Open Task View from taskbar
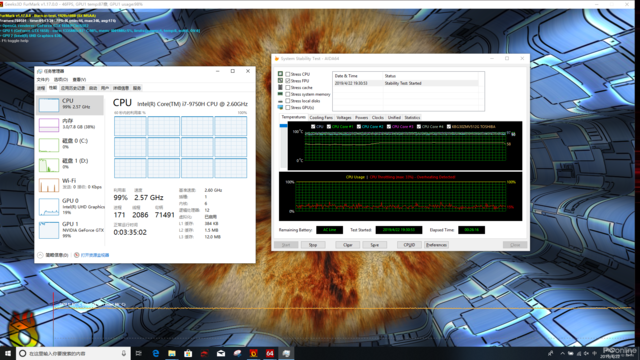Screen dimensions: 640x360 tap(139, 353)
